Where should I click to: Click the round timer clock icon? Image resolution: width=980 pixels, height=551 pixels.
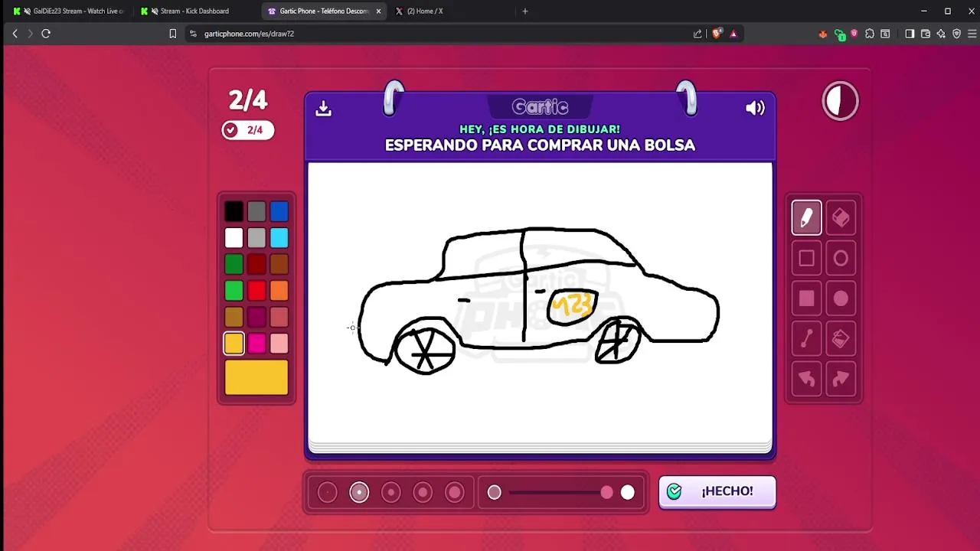point(841,101)
